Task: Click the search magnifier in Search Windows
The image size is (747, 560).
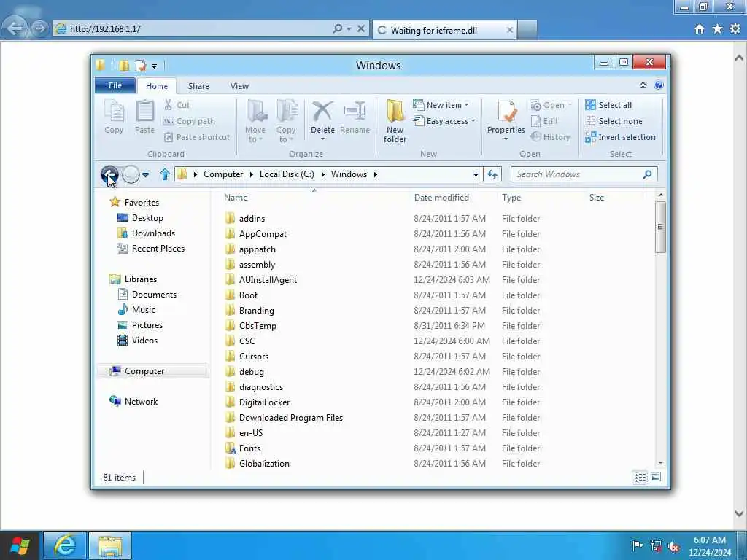Action: (647, 174)
